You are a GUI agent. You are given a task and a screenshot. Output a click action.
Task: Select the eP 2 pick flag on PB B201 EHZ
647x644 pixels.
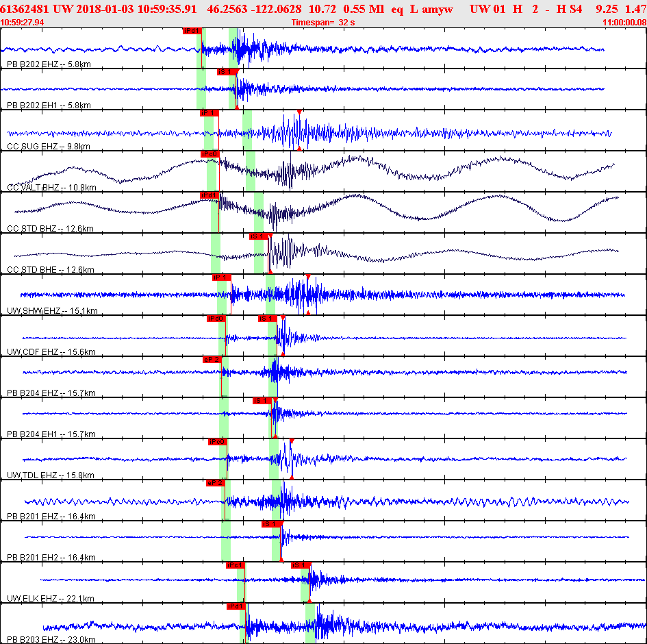(x=216, y=482)
